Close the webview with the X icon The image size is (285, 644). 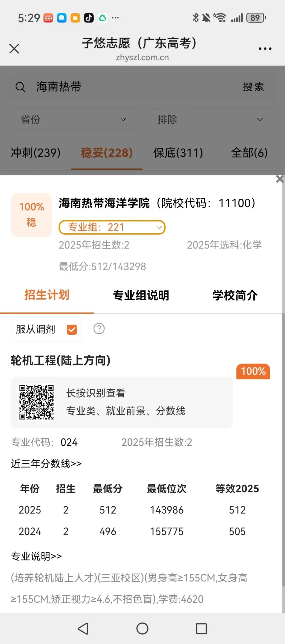14,49
